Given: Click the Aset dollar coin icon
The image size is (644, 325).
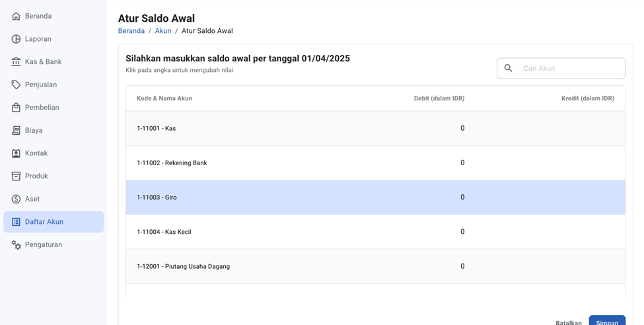Looking at the screenshot, I should pos(17,199).
